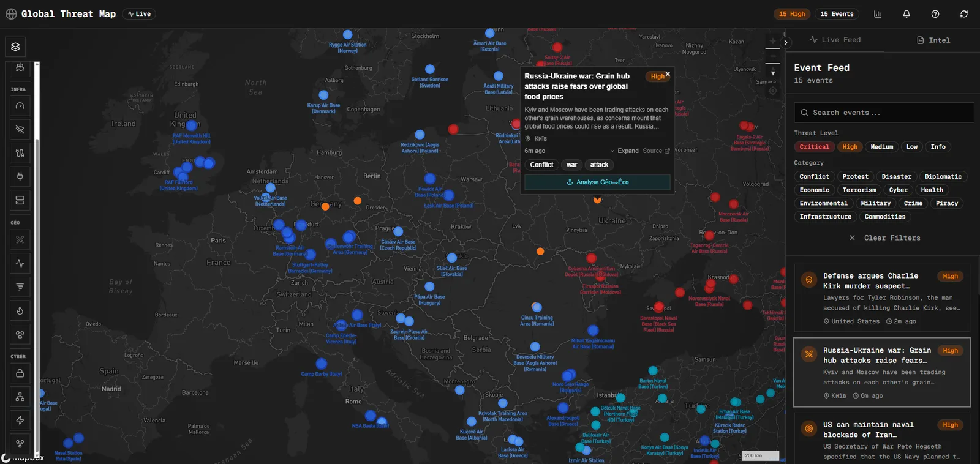
Task: Click the Analyse Géo→Éco button
Action: pyautogui.click(x=597, y=182)
